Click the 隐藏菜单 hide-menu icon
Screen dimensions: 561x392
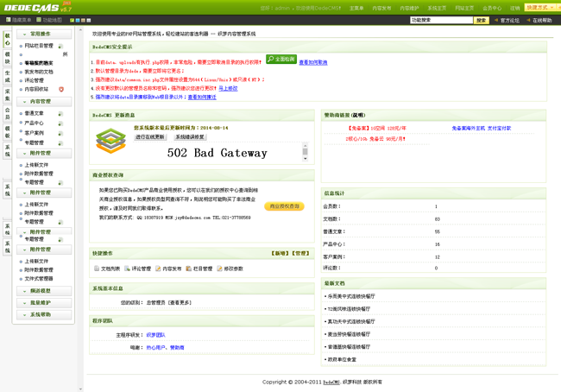pyautogui.click(x=9, y=20)
